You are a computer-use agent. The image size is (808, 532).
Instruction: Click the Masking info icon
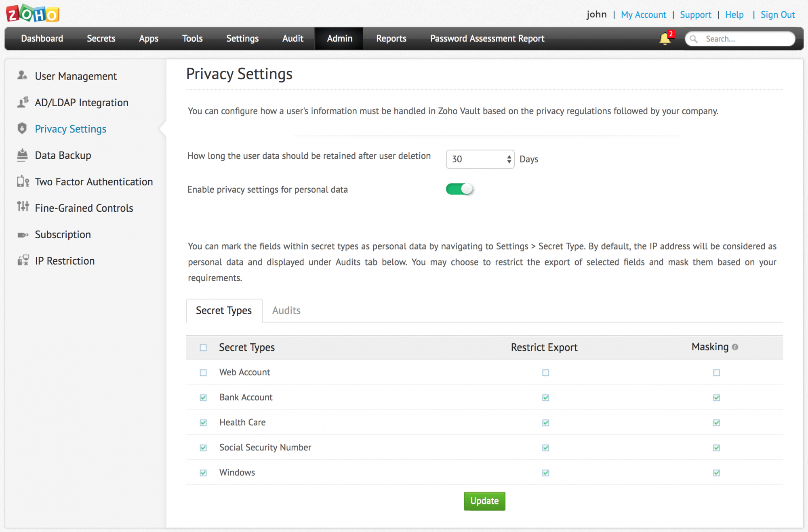click(735, 347)
